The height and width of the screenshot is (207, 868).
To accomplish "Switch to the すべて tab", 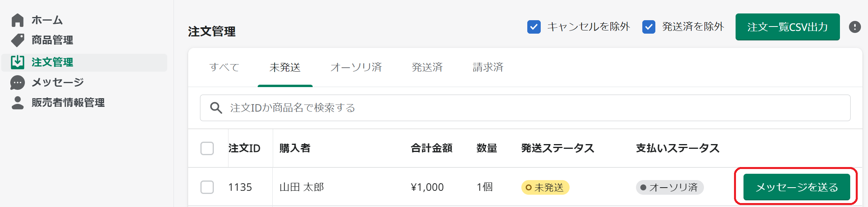I will (224, 67).
